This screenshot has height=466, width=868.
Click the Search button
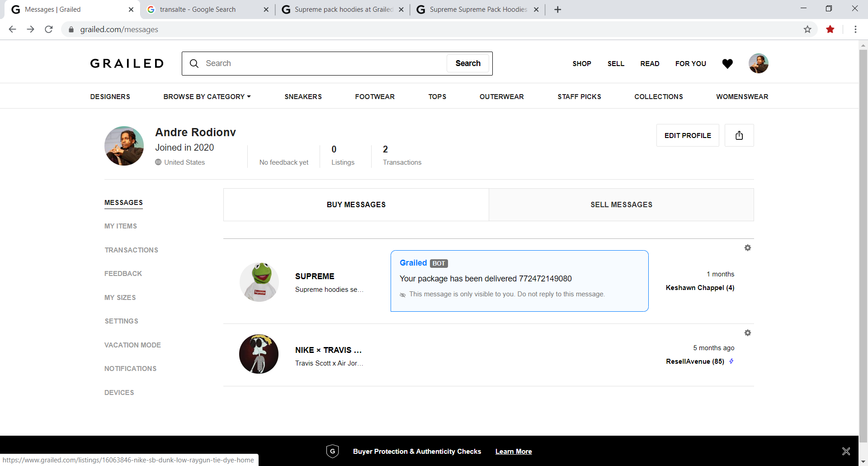(x=468, y=63)
